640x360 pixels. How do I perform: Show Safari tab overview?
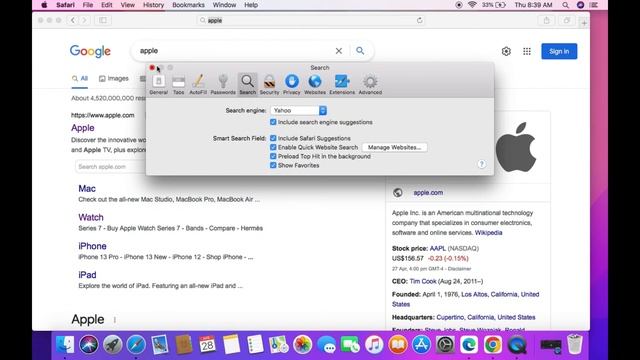(x=567, y=20)
